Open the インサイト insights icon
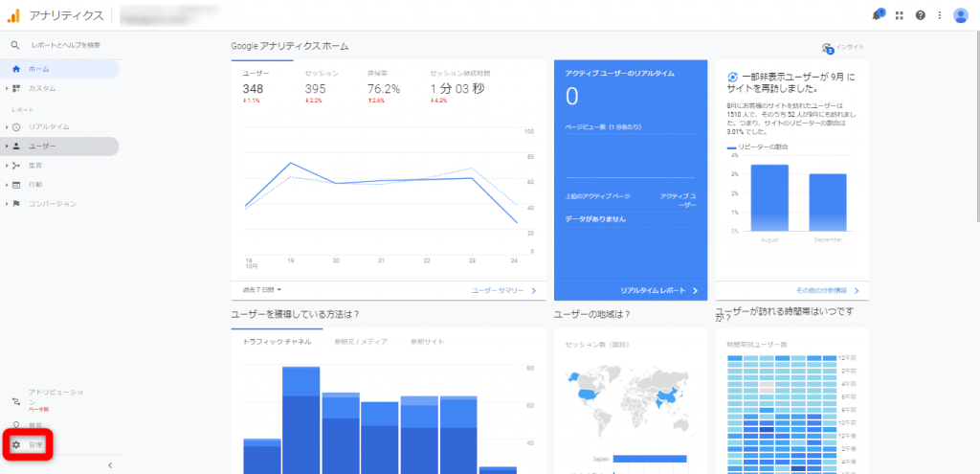This screenshot has width=980, height=474. coord(828,48)
